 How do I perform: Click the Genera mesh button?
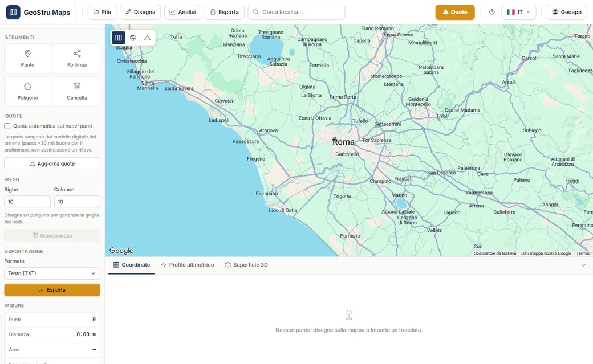pyautogui.click(x=52, y=235)
